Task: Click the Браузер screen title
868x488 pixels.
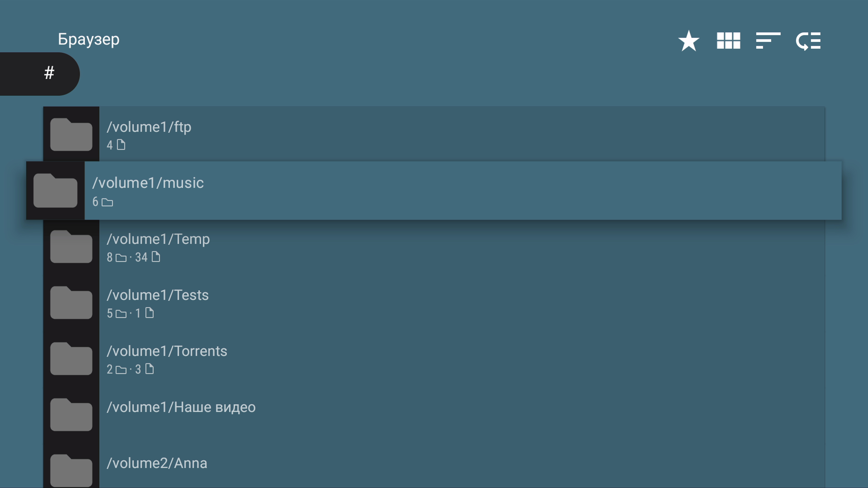Action: pos(89,39)
